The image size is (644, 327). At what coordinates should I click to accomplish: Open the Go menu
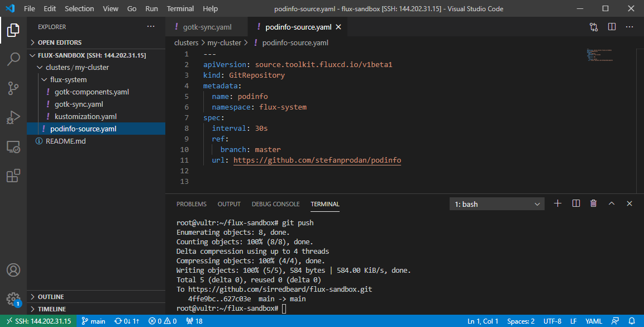click(132, 8)
